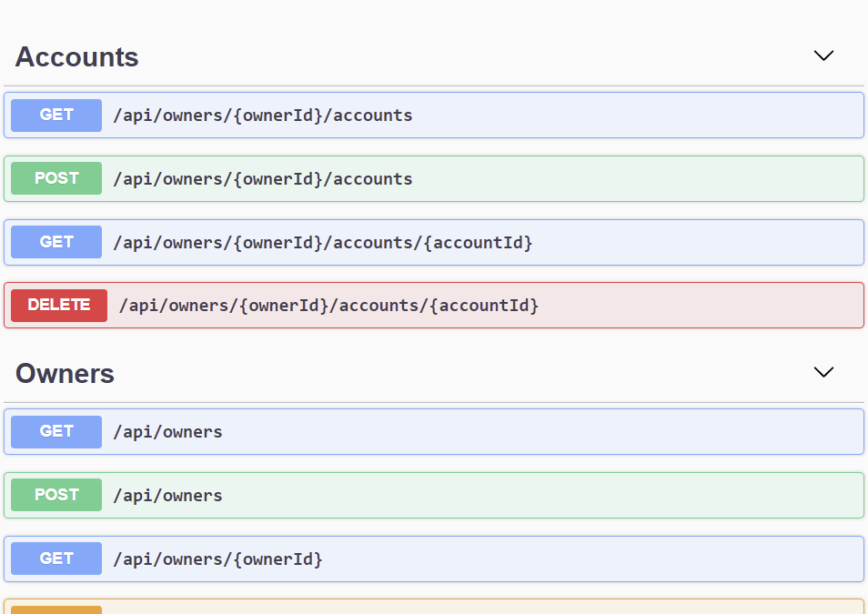Click the /api/owners path in the POST row
The height and width of the screenshot is (614, 868).
(x=167, y=496)
